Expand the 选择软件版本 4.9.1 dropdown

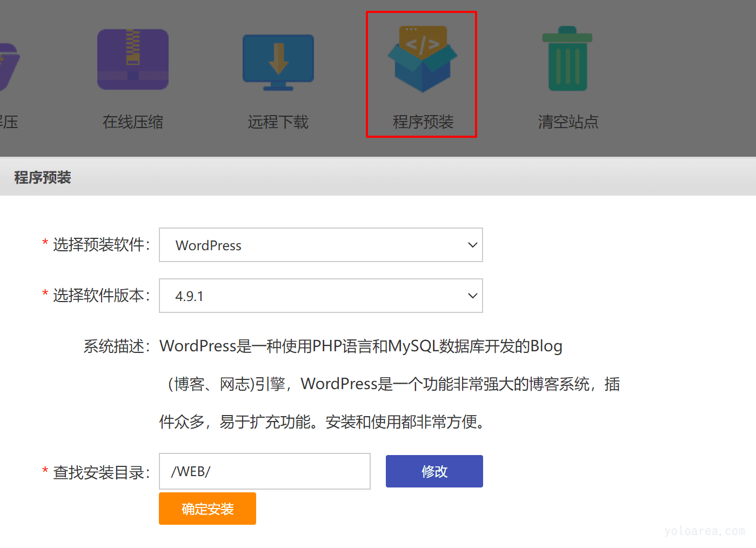coord(321,296)
